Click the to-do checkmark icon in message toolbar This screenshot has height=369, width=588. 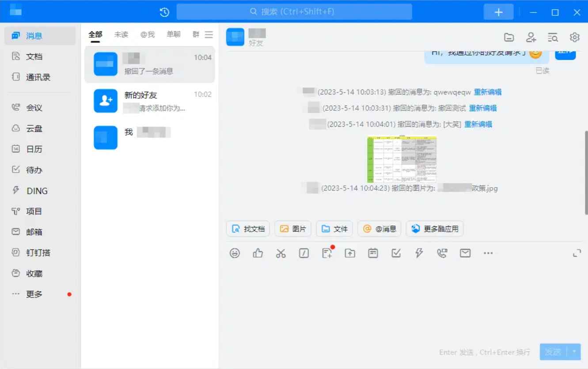[x=396, y=253]
